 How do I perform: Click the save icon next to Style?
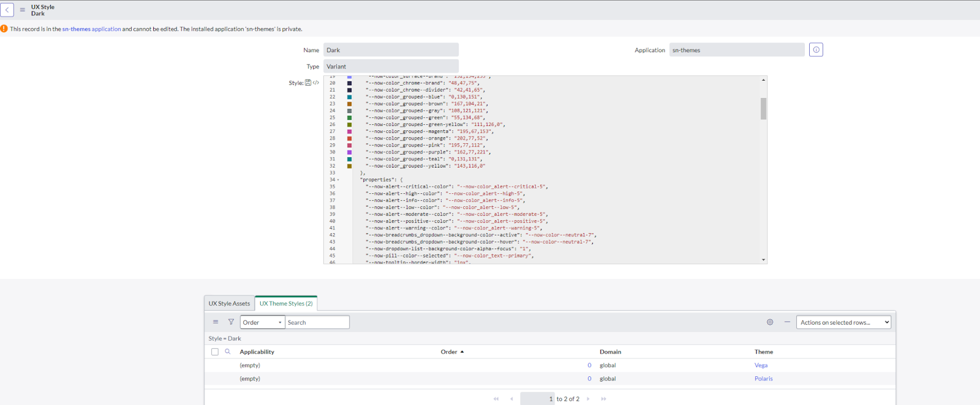(308, 83)
